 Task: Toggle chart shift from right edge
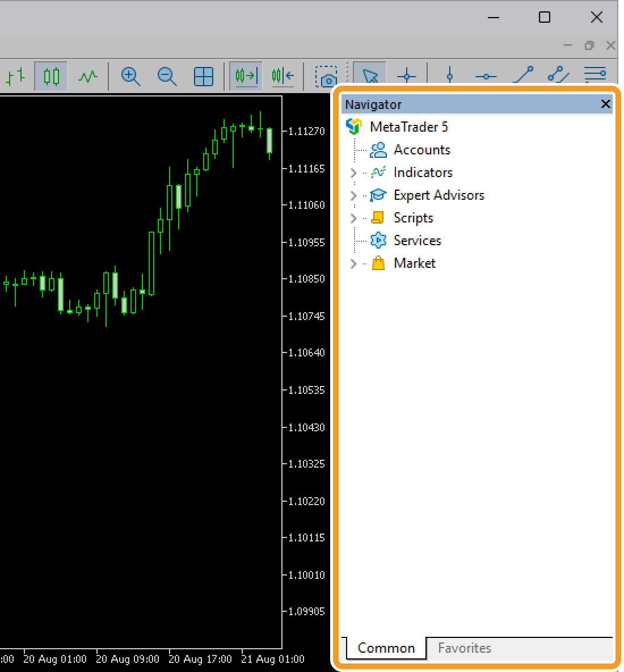pos(283,76)
